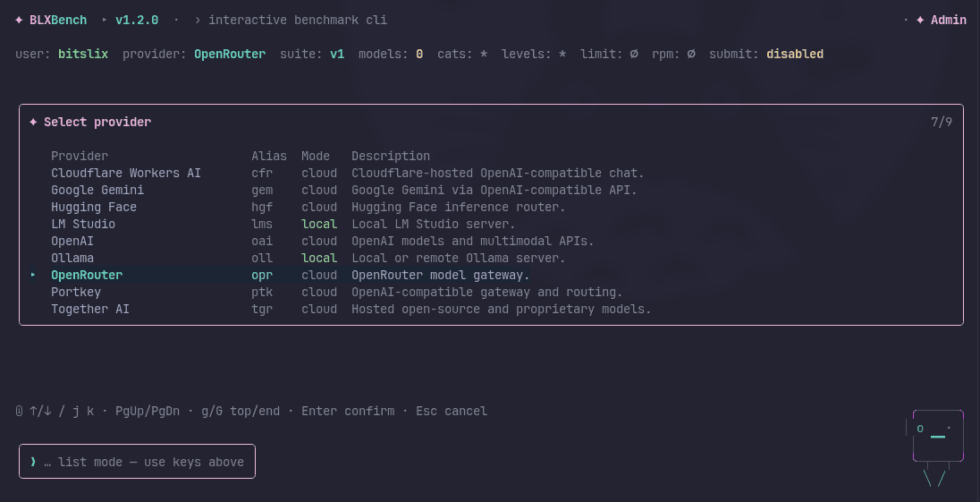Click the alias ptk
The image size is (980, 502).
[262, 292]
